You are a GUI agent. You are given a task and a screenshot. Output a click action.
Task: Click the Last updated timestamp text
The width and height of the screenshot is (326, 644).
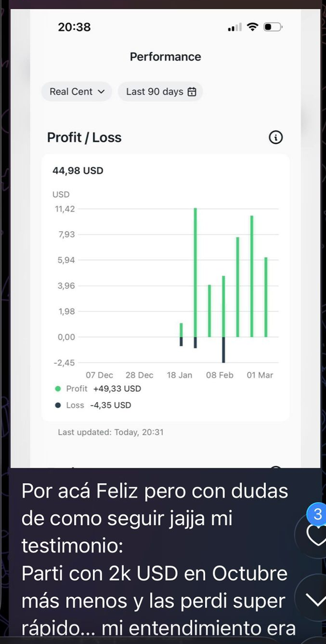(x=110, y=432)
